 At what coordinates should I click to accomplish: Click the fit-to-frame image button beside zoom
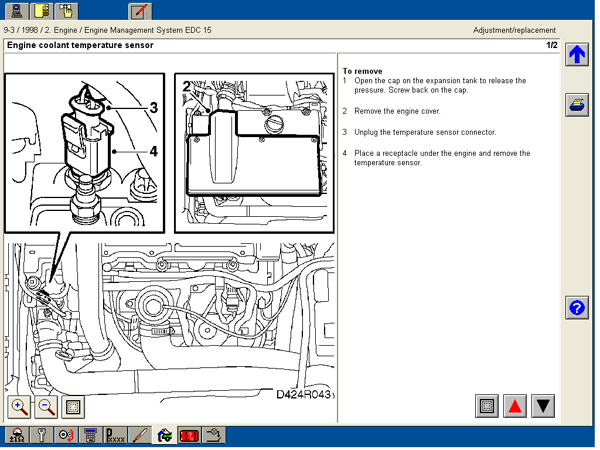(72, 406)
